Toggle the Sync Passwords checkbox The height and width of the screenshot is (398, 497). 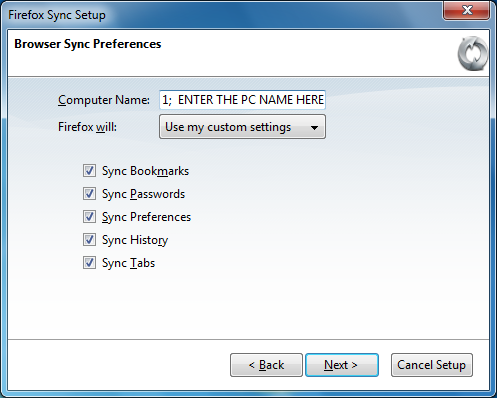(89, 194)
